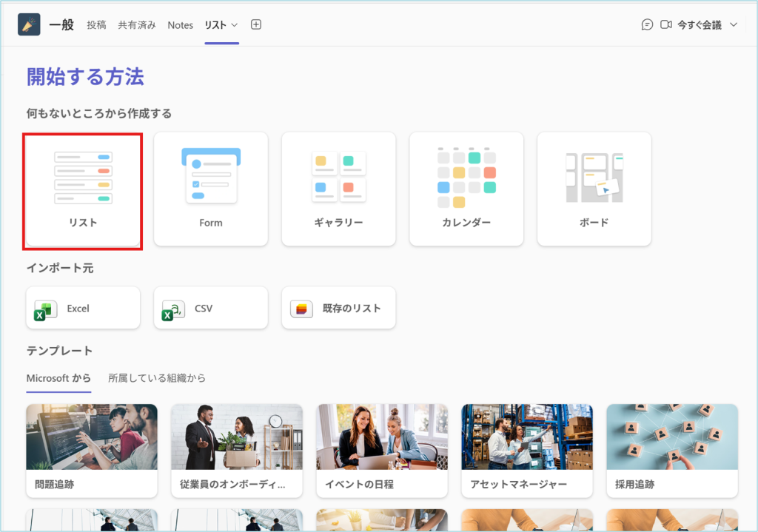Import a list from Excel
Screen dimensions: 758x532
[83, 309]
